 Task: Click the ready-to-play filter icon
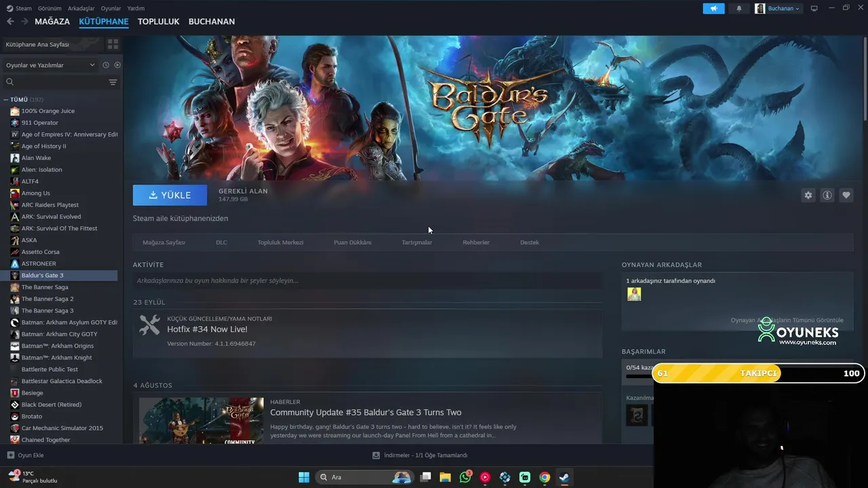[x=117, y=65]
